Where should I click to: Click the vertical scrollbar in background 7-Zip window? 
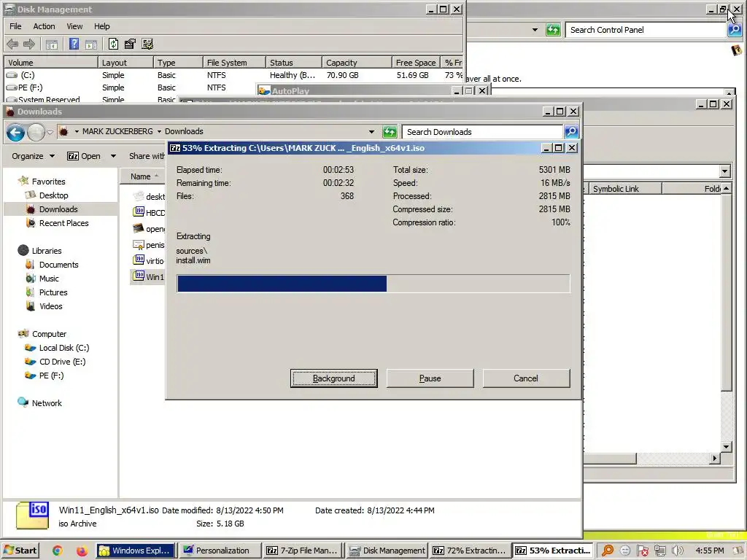tap(726, 318)
